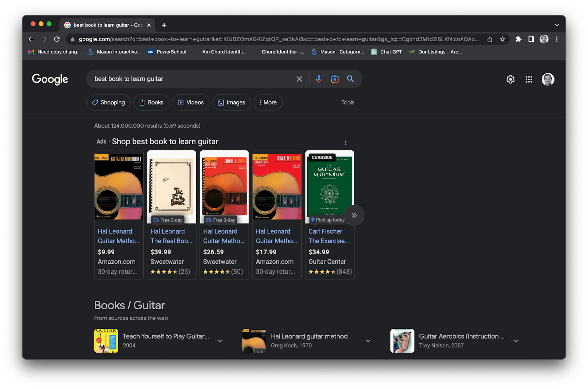Open the More filters menu

pos(268,102)
